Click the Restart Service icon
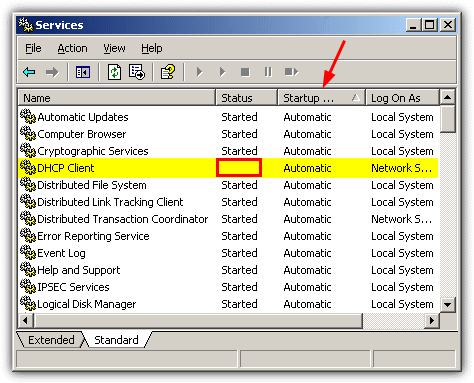Viewport: 474px width, 383px height. tap(291, 72)
